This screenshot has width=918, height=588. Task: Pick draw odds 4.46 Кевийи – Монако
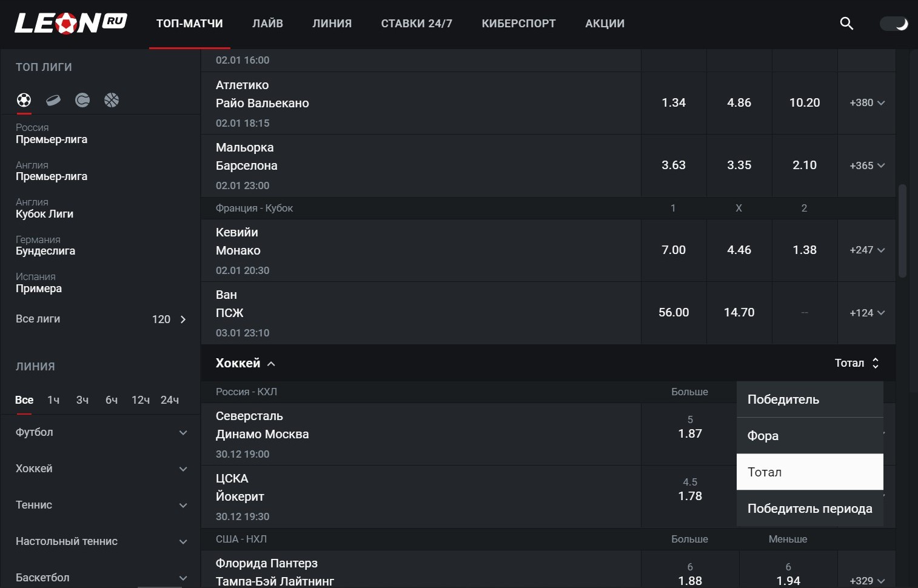coord(739,250)
